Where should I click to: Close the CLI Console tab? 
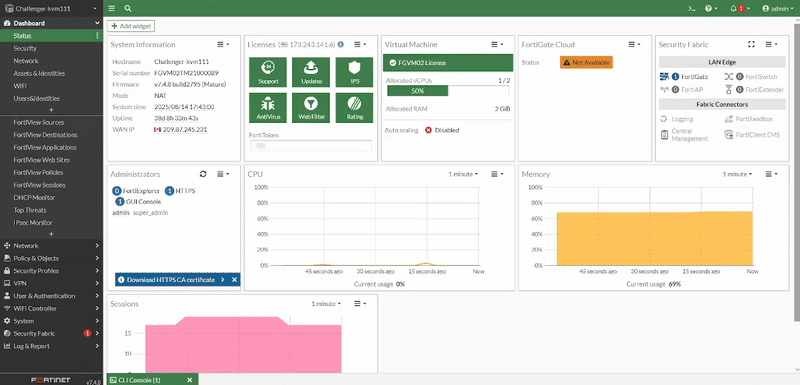click(189, 380)
